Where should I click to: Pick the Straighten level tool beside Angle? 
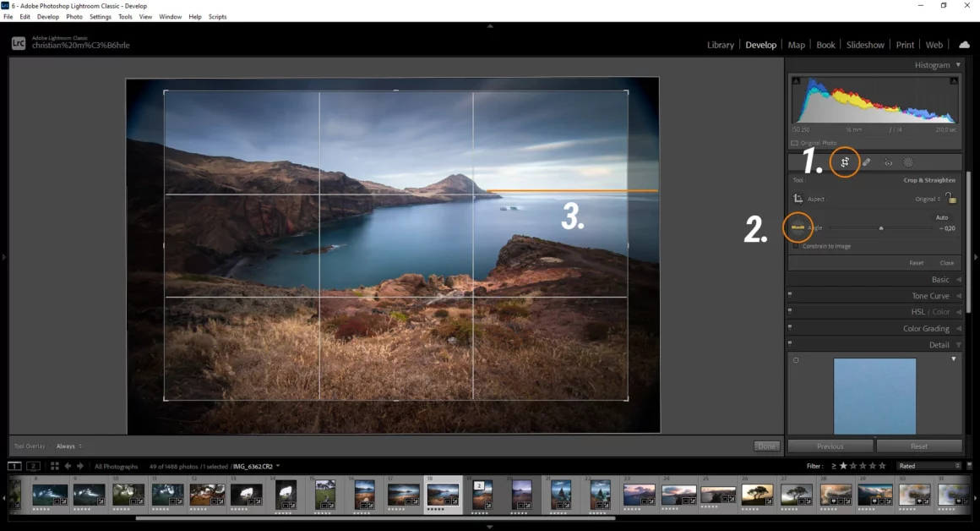[x=798, y=227]
